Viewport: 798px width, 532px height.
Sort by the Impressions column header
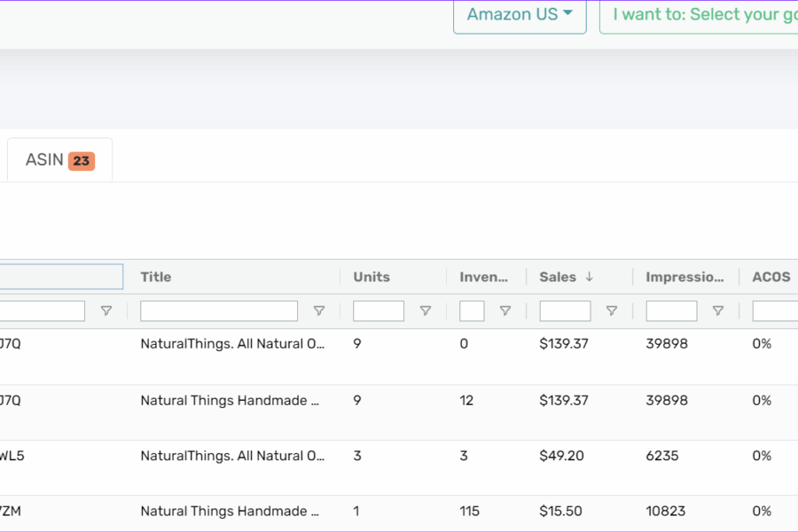pos(685,277)
